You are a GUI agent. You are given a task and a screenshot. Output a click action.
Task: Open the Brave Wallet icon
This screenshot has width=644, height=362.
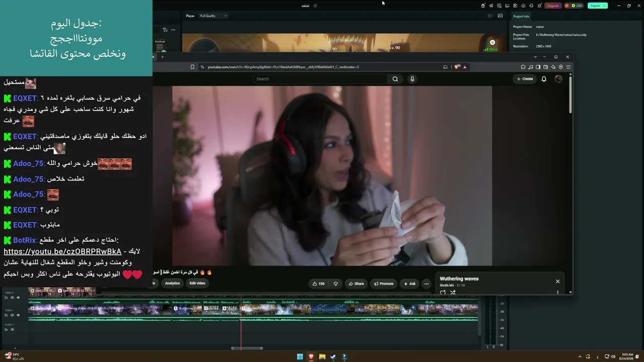pyautogui.click(x=546, y=67)
